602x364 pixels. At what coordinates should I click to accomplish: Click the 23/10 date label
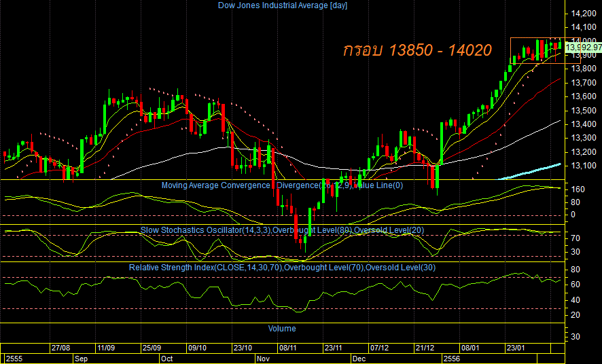(243, 348)
